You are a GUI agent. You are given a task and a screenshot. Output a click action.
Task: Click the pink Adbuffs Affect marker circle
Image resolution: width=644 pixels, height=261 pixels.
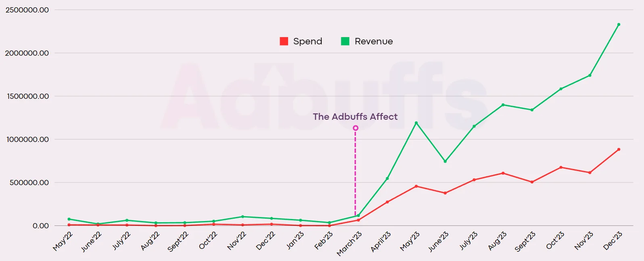355,128
